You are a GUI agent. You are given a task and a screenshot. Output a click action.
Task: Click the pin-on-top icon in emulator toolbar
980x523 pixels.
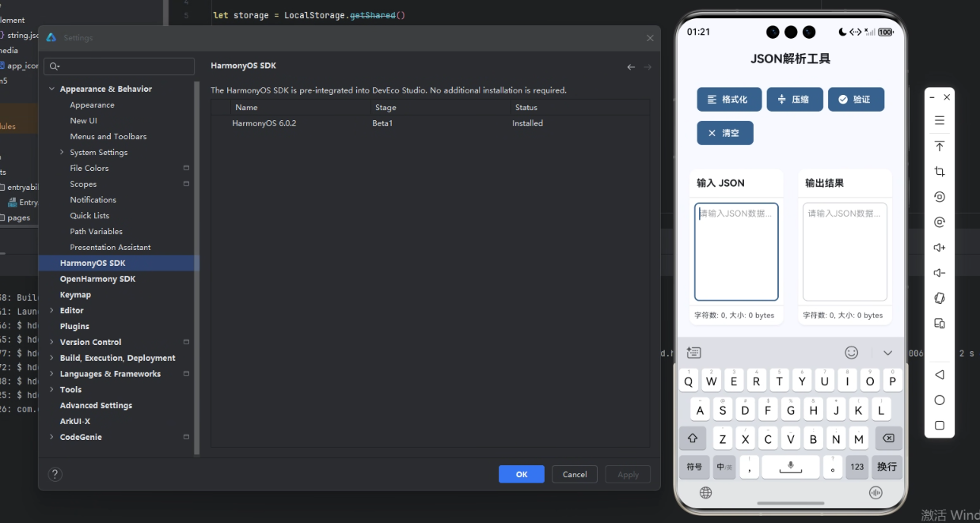pyautogui.click(x=940, y=146)
